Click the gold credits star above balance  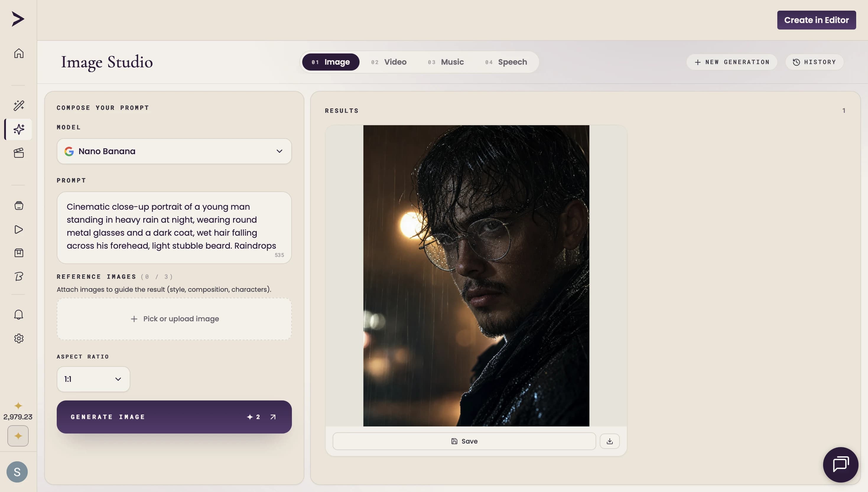18,405
